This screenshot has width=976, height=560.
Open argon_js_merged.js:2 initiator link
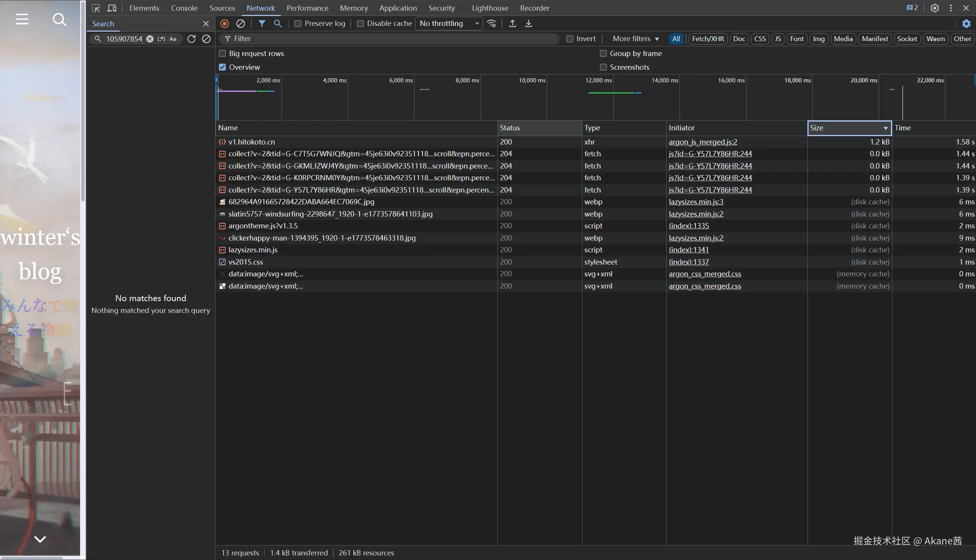pos(703,142)
